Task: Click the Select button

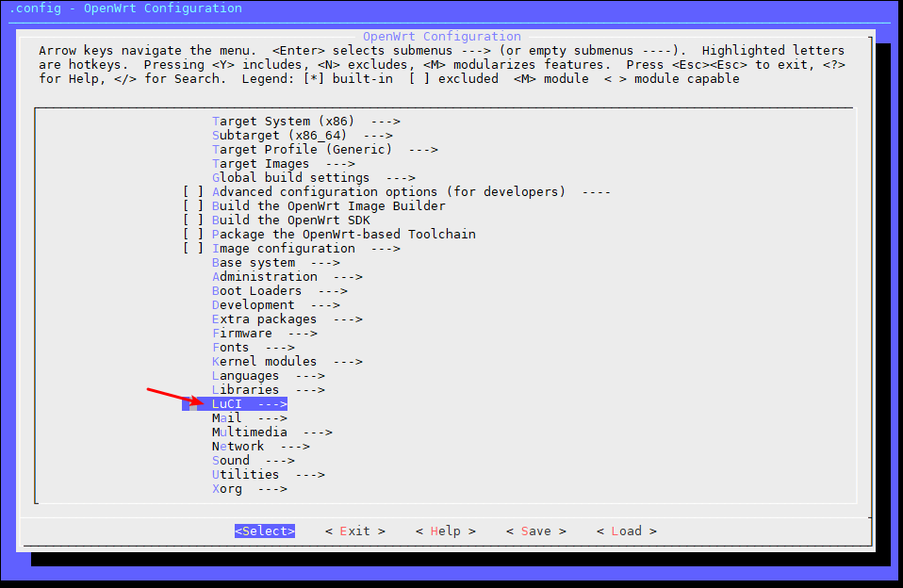Action: point(264,531)
